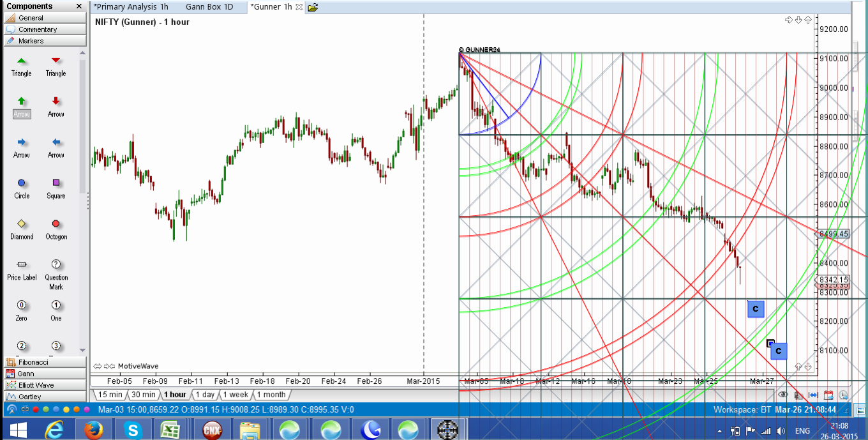Screen dimensions: 868x440
Task: Expand the Fibonacci components section
Action: 43,362
